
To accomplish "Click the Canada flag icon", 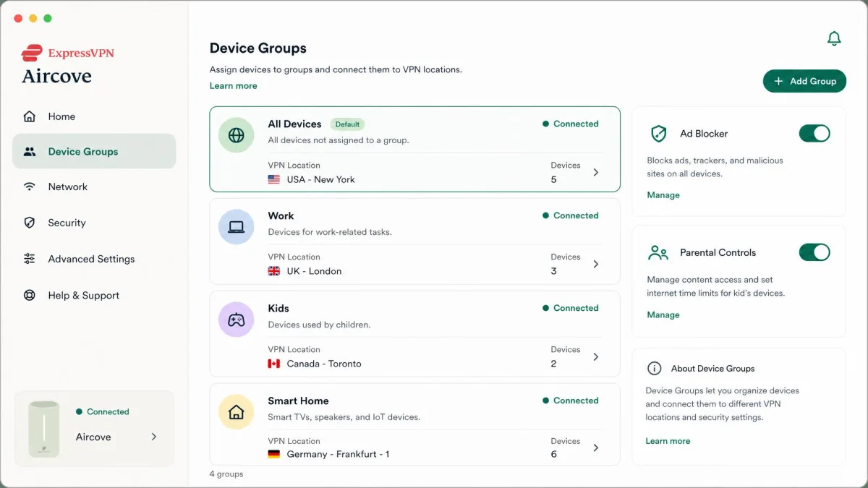I will tap(274, 364).
